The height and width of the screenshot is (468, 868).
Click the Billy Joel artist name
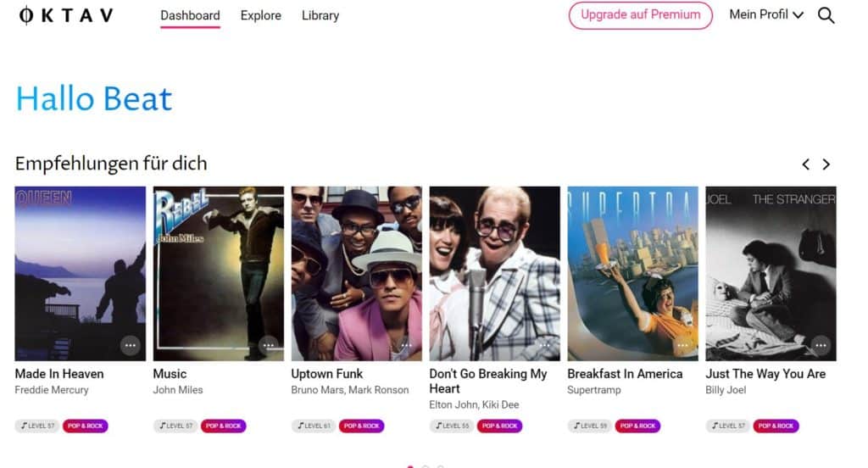[726, 390]
